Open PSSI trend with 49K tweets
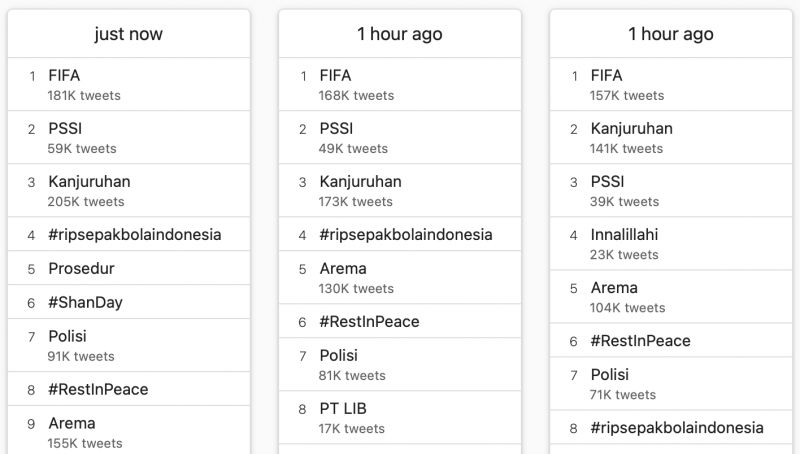This screenshot has height=454, width=800. (x=400, y=137)
